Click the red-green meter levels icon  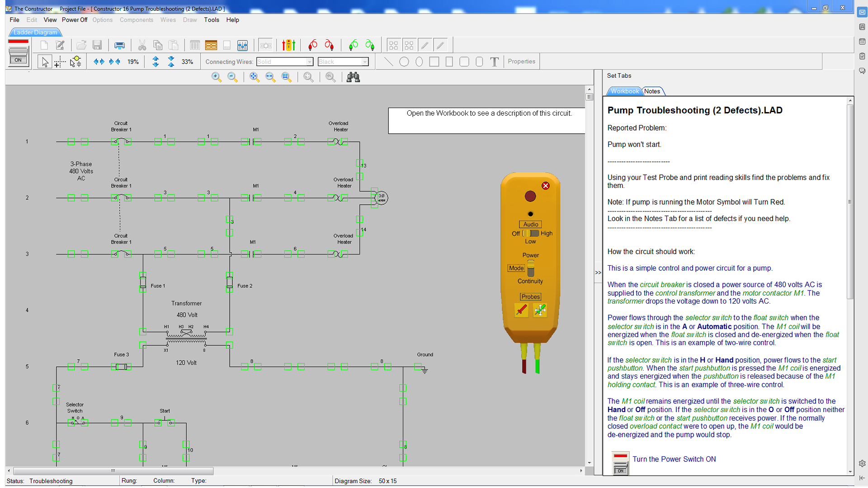coord(288,45)
